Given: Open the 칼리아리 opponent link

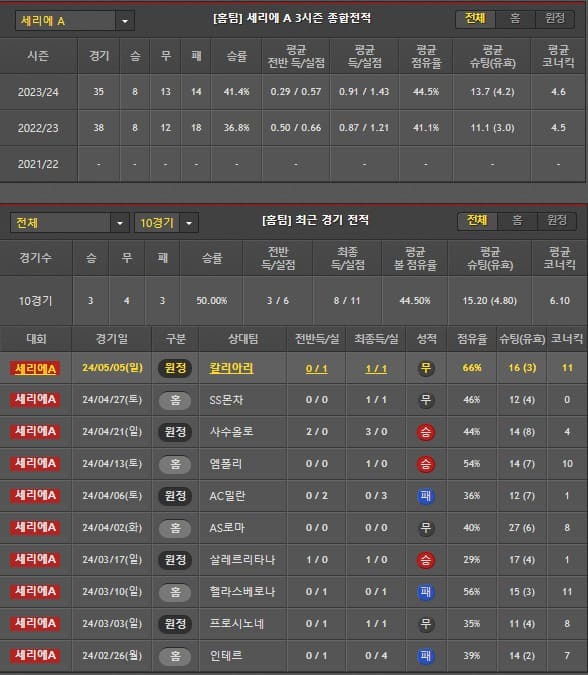Looking at the screenshot, I should point(231,368).
